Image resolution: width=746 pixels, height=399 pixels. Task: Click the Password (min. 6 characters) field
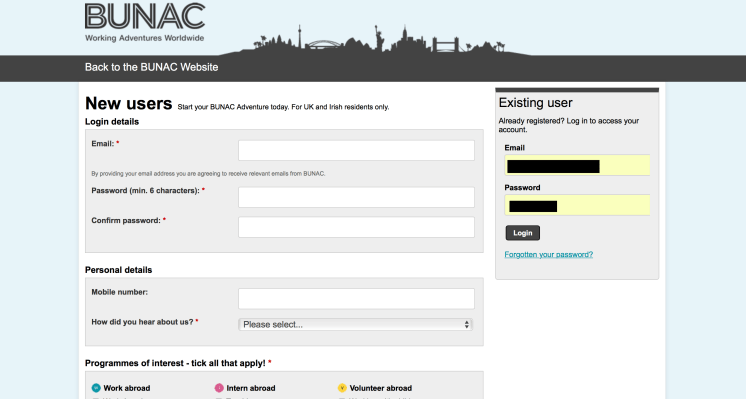356,197
